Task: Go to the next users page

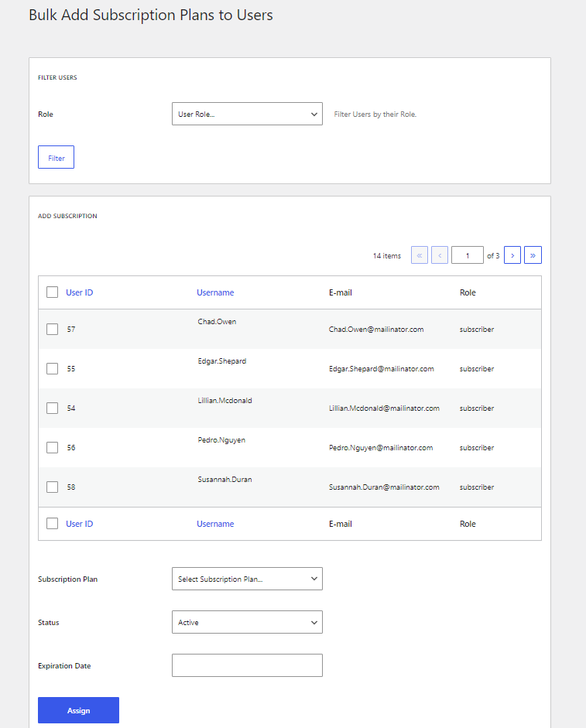Action: click(512, 255)
